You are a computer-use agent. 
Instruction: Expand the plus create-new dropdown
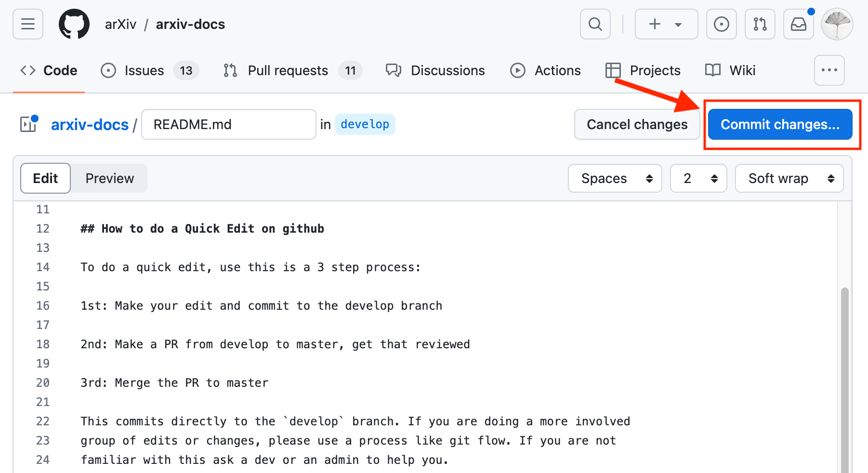pos(666,24)
